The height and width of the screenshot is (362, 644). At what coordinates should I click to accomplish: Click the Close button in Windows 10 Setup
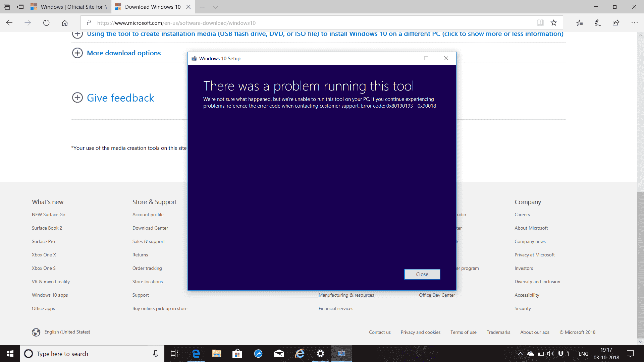(x=422, y=274)
